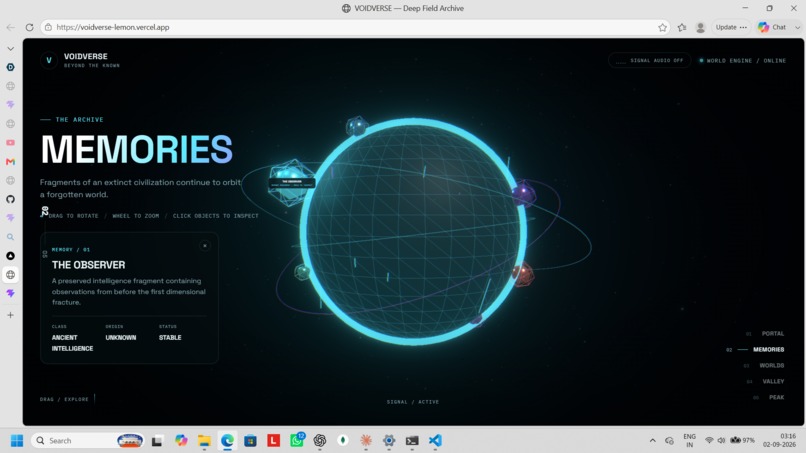Viewport: 806px width, 453px height.
Task: Focus the address bar showing voidverse-lemon.vercel.app
Action: (x=355, y=27)
